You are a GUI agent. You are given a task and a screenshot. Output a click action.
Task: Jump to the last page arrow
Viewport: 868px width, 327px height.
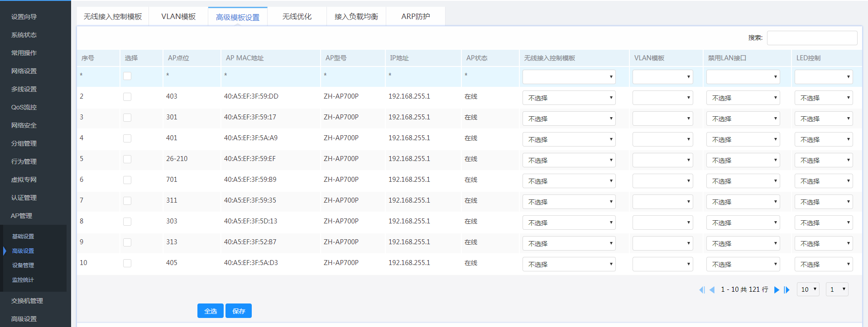[x=787, y=290]
